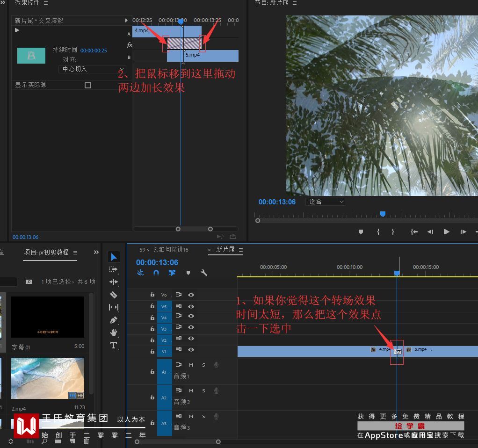Viewport: 478px width, 448px height.
Task: Select the Type tool
Action: pos(113,345)
